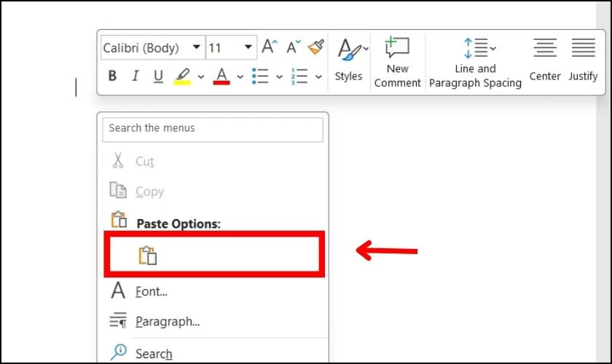This screenshot has height=364, width=612.
Task: Open the Font... dialog entry
Action: point(213,291)
